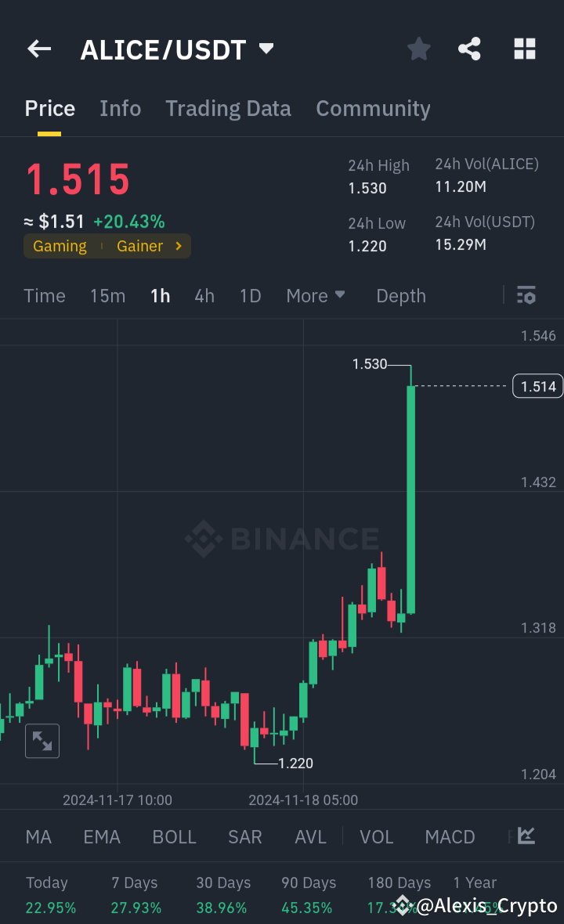The width and height of the screenshot is (564, 924).
Task: Open the Community tab
Action: click(373, 108)
